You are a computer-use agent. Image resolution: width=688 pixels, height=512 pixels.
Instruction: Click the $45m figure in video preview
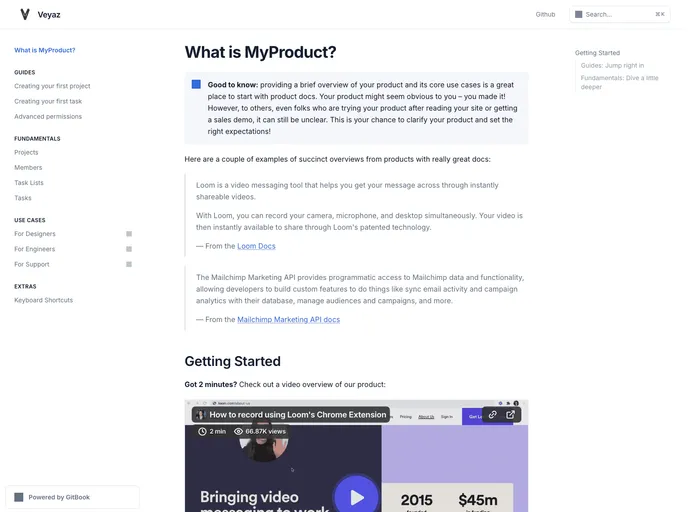click(x=478, y=500)
